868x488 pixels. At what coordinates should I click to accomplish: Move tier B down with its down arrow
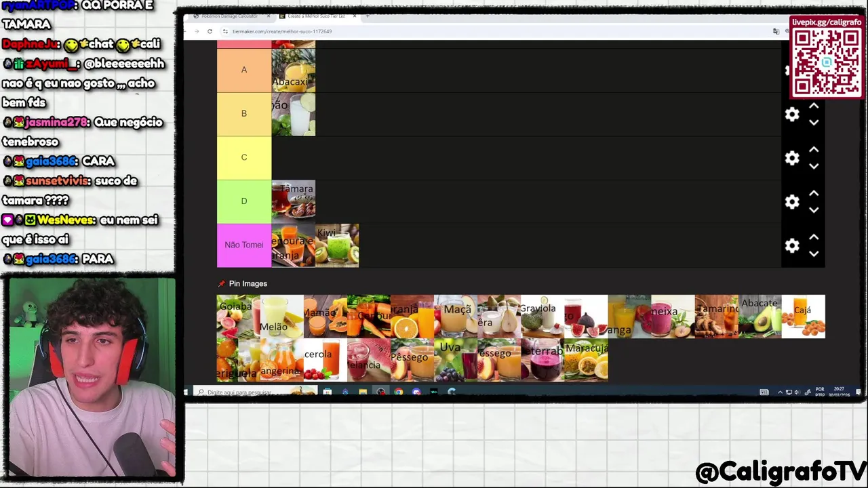[x=814, y=123]
